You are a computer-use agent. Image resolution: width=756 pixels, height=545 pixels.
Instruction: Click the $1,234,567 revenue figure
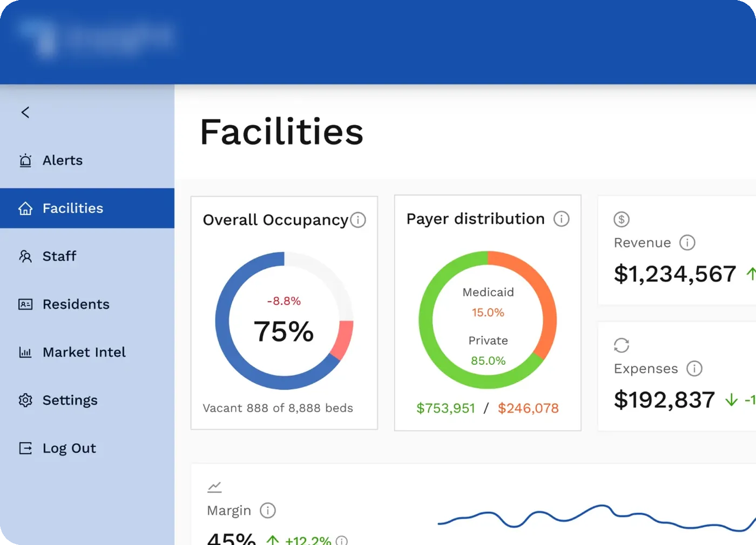[675, 274]
